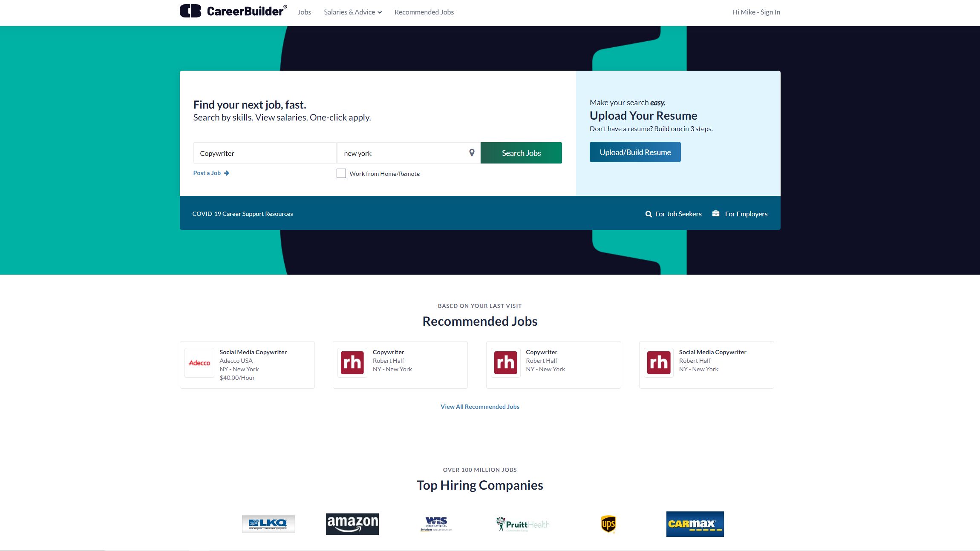The width and height of the screenshot is (980, 551).
Task: Click the Copywriter job title input field
Action: click(264, 152)
